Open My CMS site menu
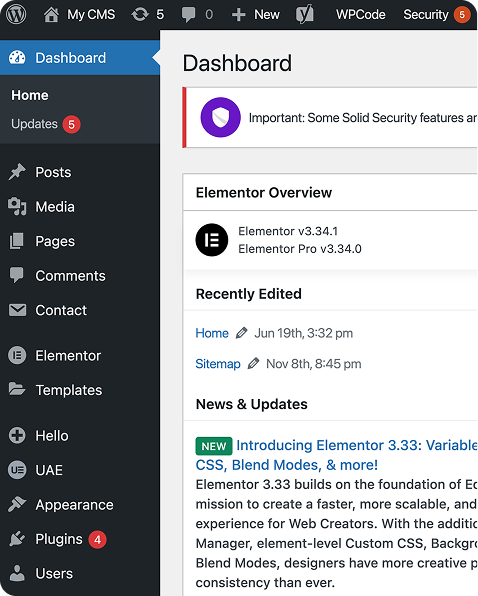This screenshot has width=478, height=596. click(x=91, y=14)
